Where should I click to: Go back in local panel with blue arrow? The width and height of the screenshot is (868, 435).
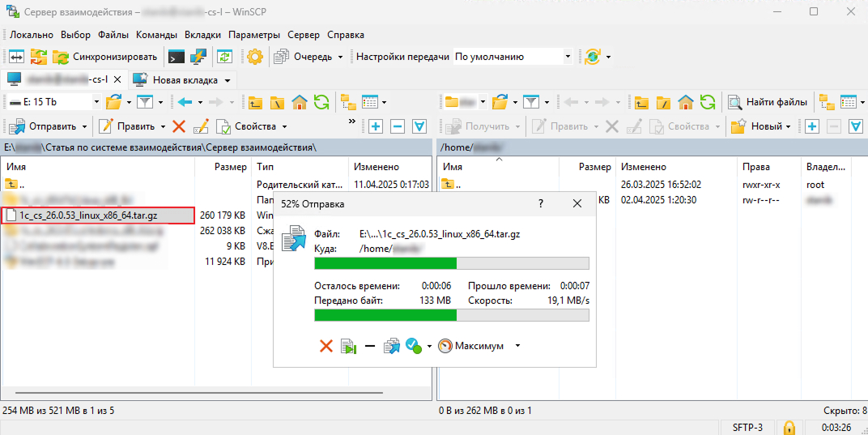coord(186,102)
